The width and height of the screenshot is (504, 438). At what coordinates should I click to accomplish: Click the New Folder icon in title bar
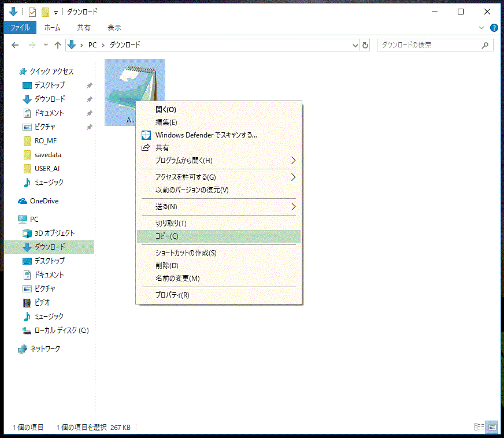click(x=45, y=12)
